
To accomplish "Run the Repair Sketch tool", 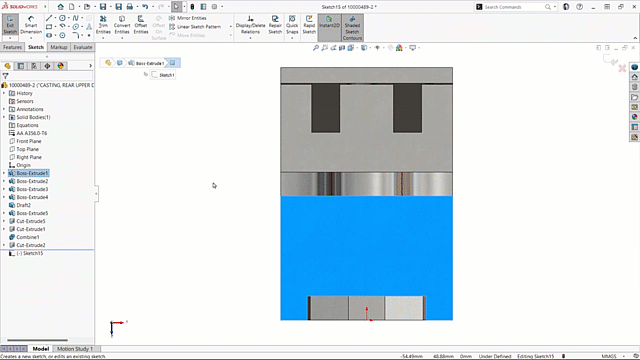I will pyautogui.click(x=275, y=25).
